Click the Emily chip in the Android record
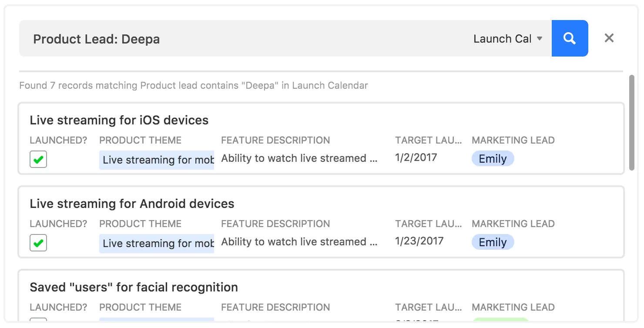This screenshot has height=328, width=644. [x=493, y=242]
